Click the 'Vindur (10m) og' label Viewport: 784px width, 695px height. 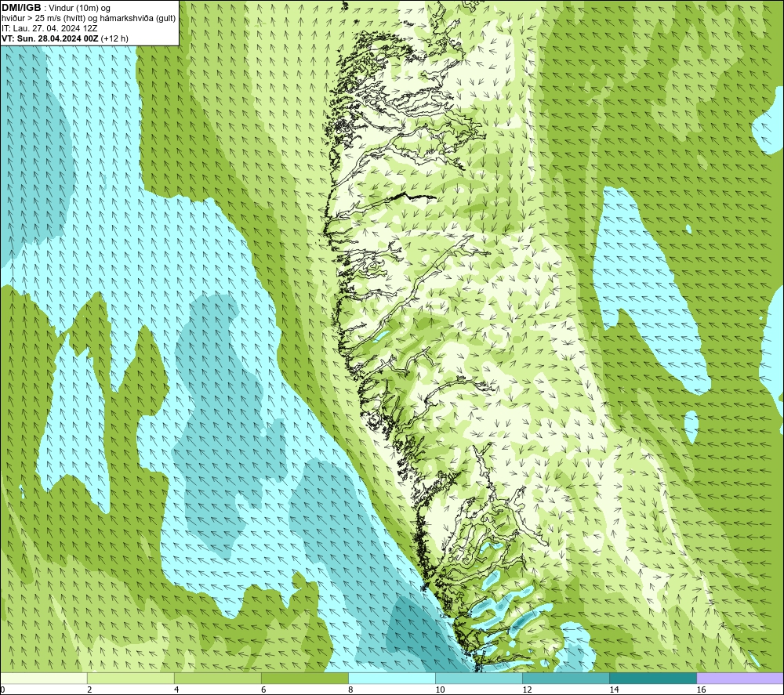[x=79, y=8]
